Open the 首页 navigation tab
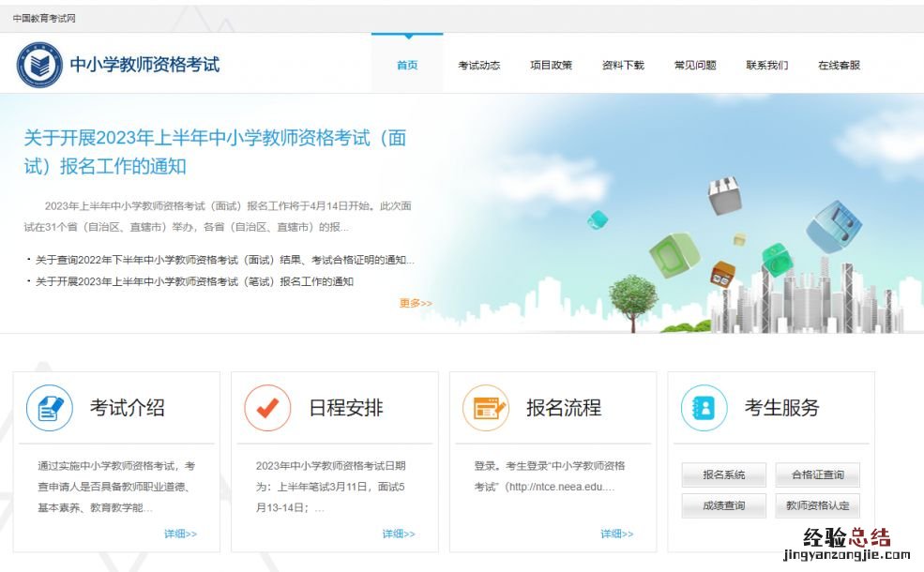 (x=407, y=65)
